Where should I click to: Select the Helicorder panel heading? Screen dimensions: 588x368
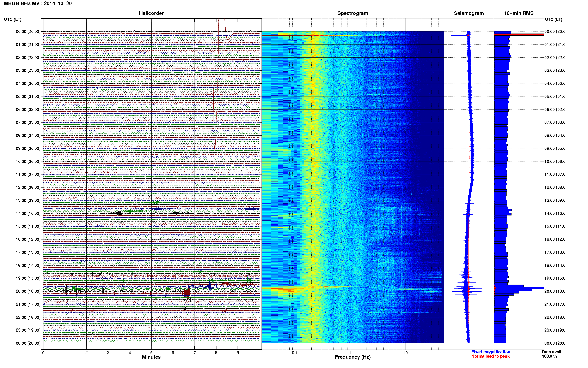(151, 13)
